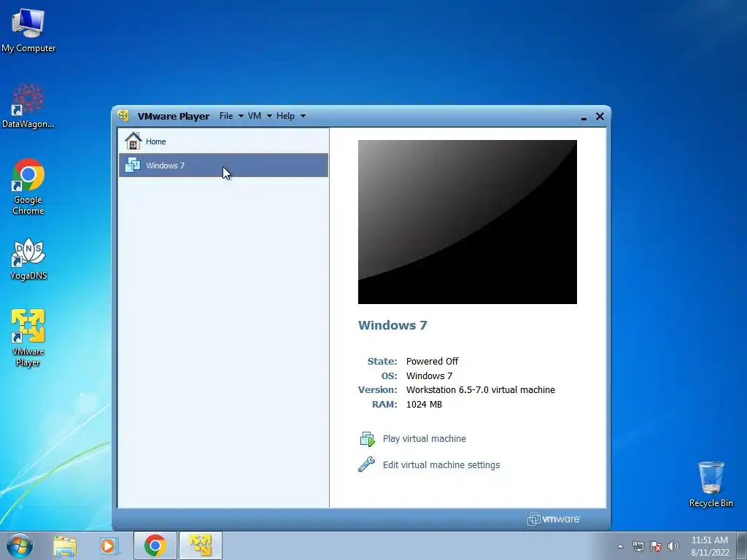747x560 pixels.
Task: Select the Windows 7 virtual machine entry
Action: (x=223, y=166)
